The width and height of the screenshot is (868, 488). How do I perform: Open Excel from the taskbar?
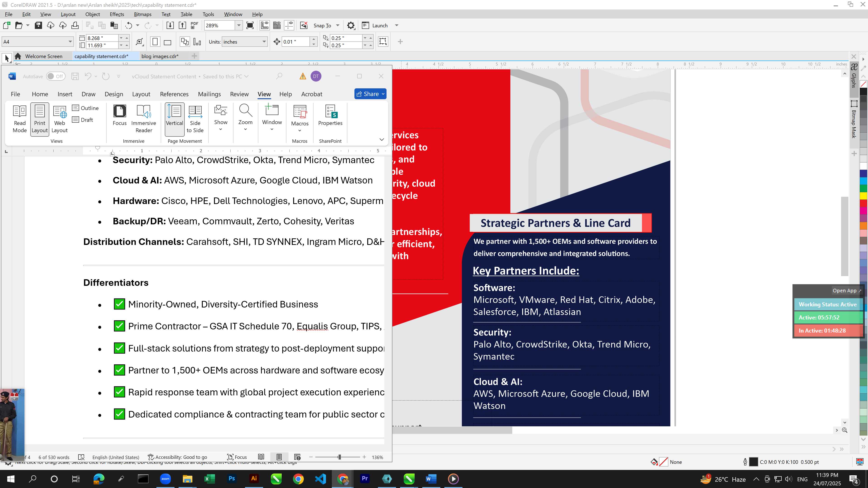pyautogui.click(x=209, y=479)
